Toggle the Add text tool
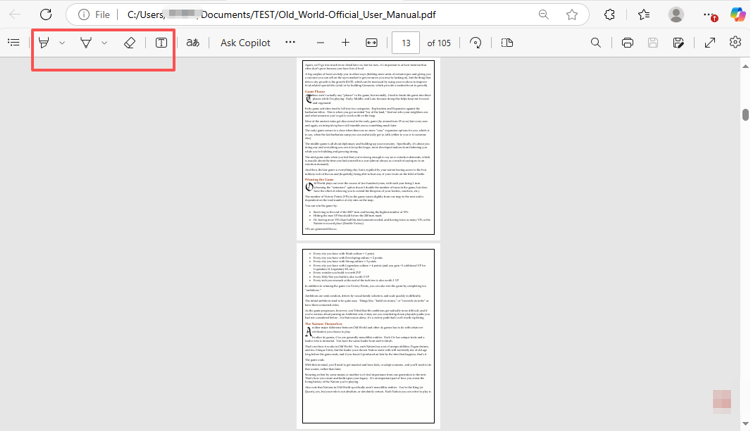The width and height of the screenshot is (750, 431). 161,43
